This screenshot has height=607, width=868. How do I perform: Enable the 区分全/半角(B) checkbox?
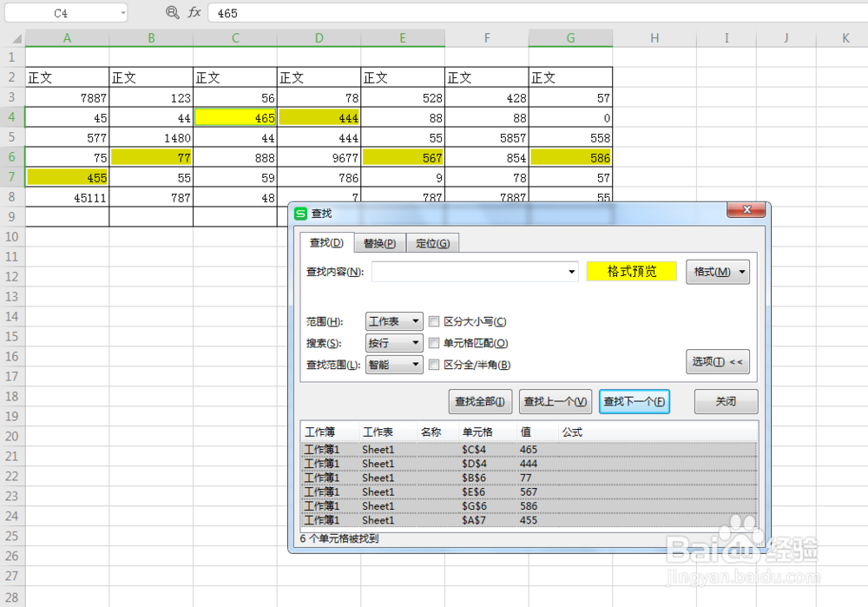[x=434, y=365]
